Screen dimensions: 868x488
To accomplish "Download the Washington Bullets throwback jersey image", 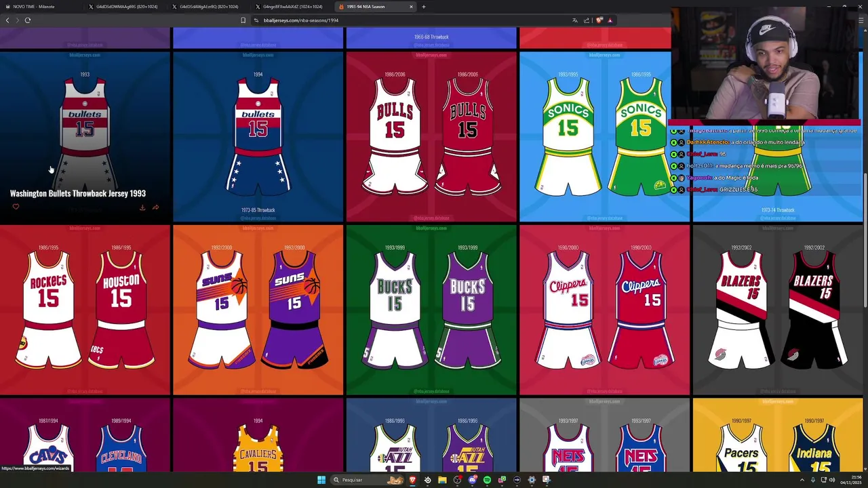I will pos(142,207).
